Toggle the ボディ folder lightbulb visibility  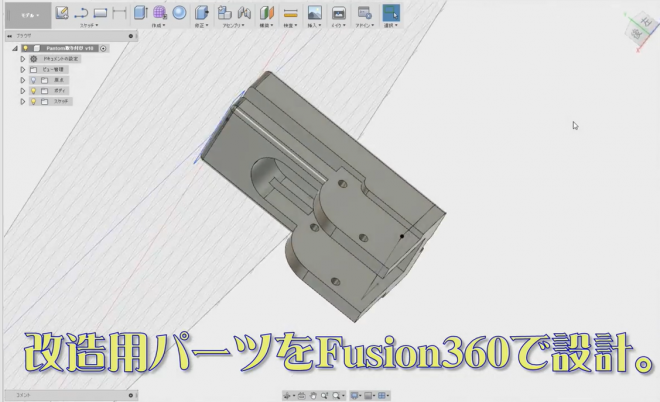pos(32,91)
